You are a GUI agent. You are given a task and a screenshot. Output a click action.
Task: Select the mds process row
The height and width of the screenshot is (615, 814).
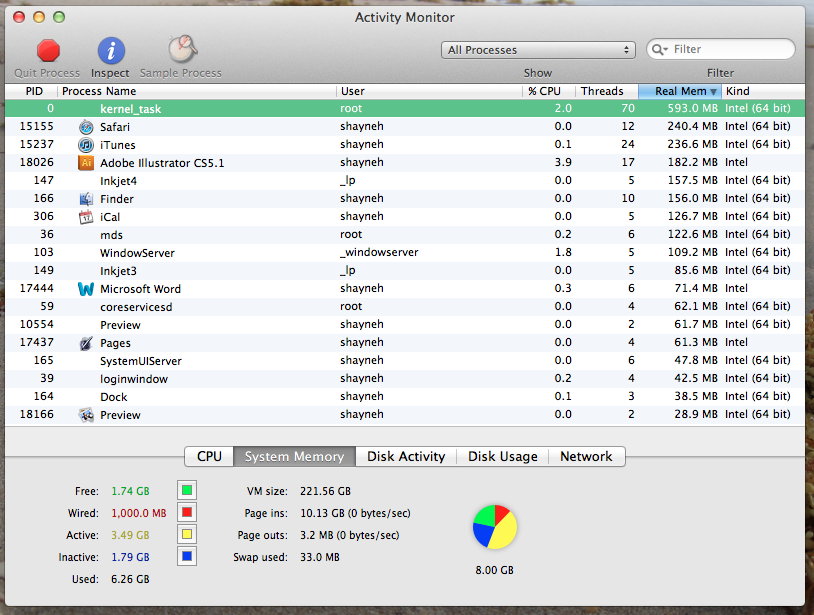tap(405, 235)
